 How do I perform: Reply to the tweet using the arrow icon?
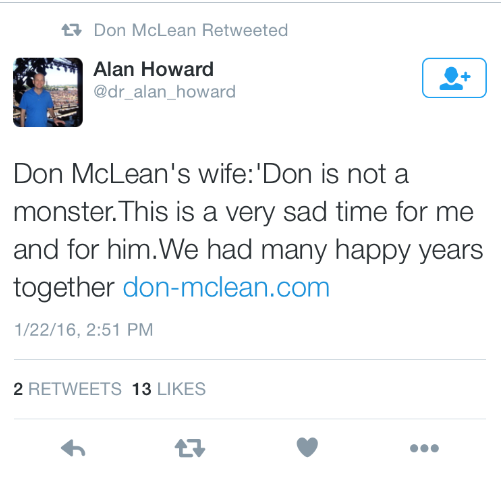73,448
